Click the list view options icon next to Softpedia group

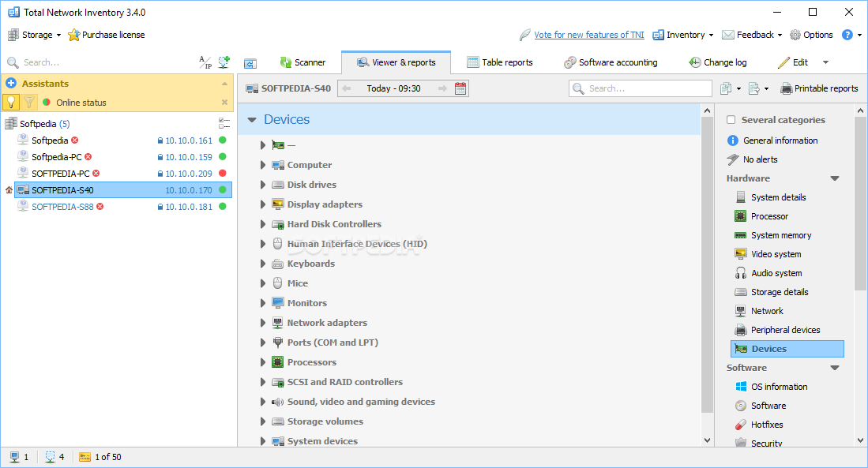[224, 123]
